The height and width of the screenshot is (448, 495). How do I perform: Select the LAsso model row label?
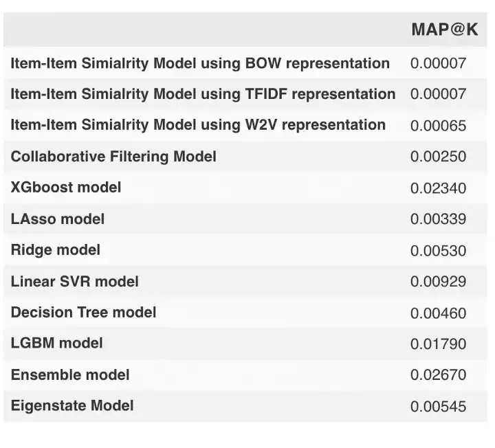tap(58, 219)
